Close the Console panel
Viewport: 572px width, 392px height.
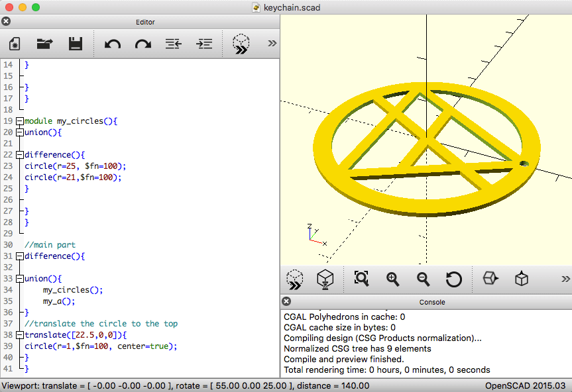click(x=287, y=302)
